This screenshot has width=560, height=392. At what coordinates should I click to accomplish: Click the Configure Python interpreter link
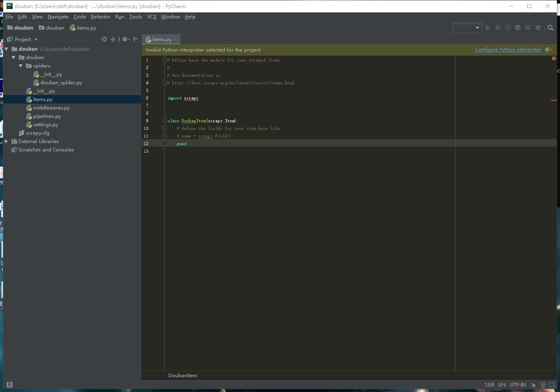pos(508,49)
